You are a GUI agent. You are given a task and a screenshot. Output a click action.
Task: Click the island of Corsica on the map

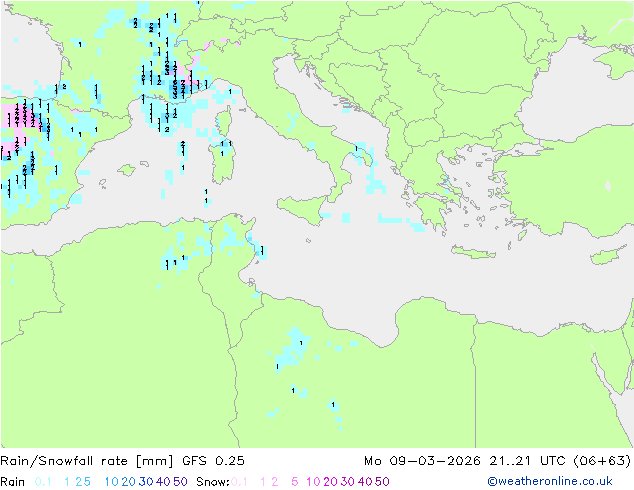click(x=224, y=120)
